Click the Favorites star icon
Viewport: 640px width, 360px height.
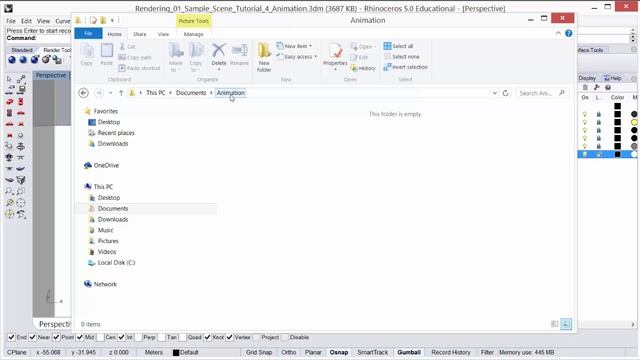(x=88, y=111)
